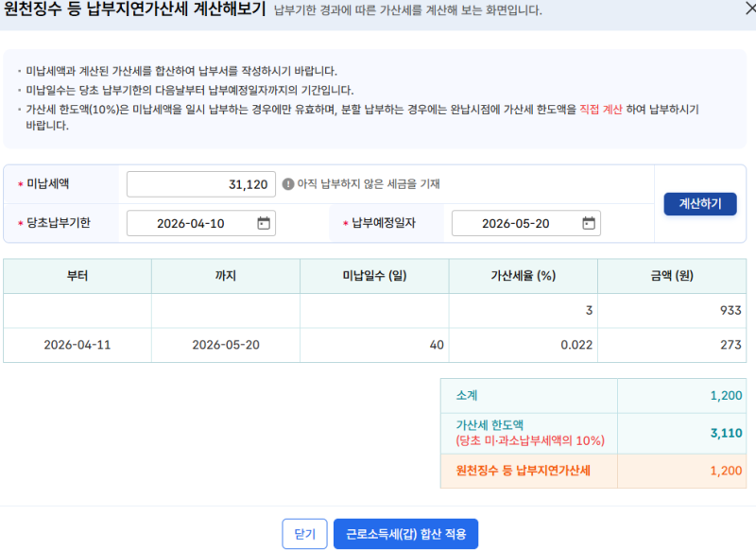
Task: Select the rate cell 0.022
Action: (524, 345)
